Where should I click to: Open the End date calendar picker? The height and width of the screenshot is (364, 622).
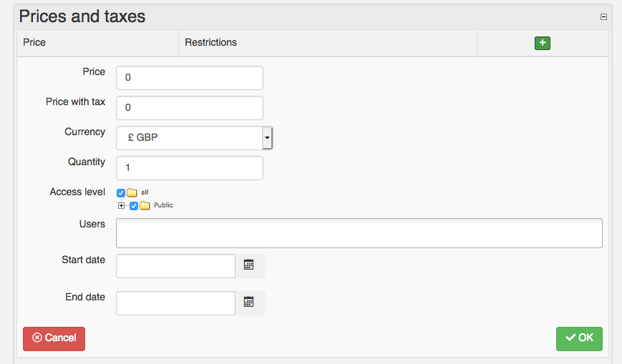[249, 302]
